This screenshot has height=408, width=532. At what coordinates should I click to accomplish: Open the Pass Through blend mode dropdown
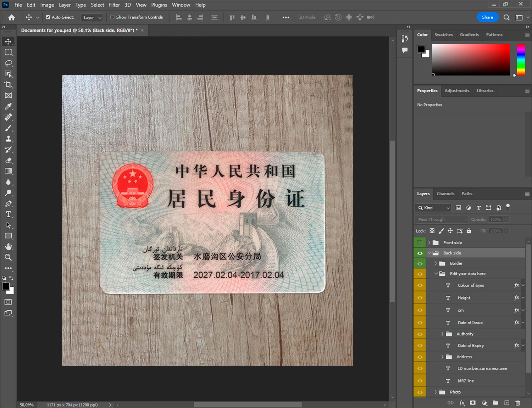point(442,219)
